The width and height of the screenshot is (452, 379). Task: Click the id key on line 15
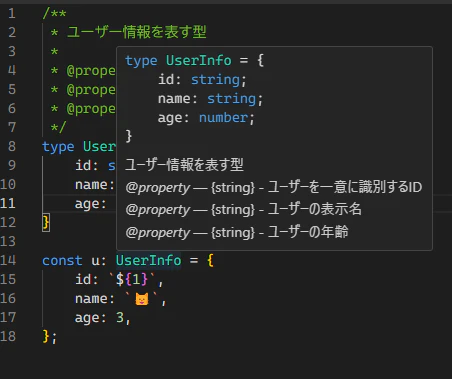tap(83, 279)
